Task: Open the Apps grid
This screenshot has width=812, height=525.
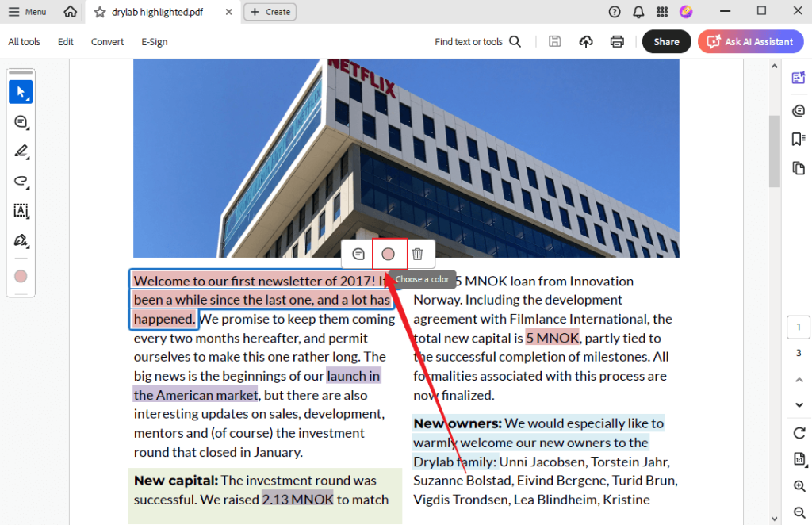Action: (662, 11)
